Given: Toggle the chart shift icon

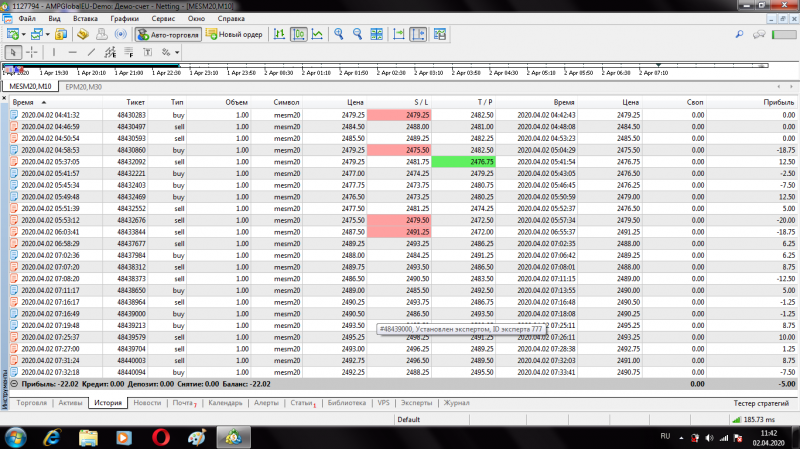Looking at the screenshot, I should click(x=418, y=34).
